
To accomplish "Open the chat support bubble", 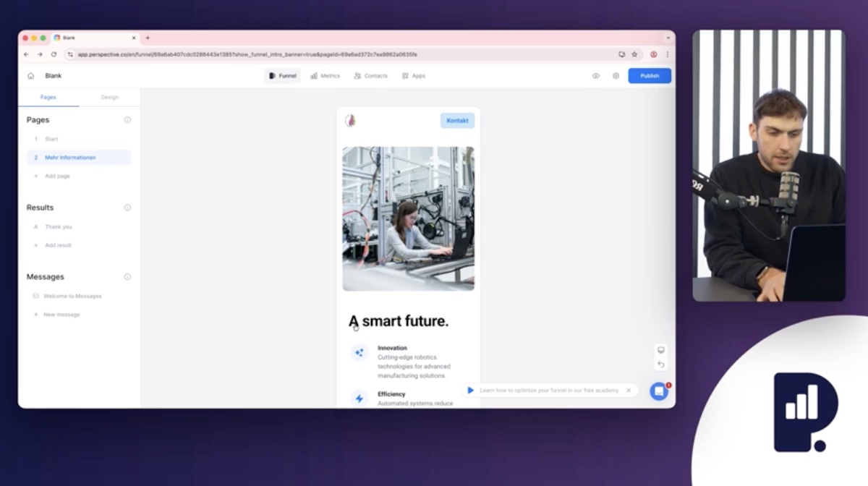I will (659, 391).
